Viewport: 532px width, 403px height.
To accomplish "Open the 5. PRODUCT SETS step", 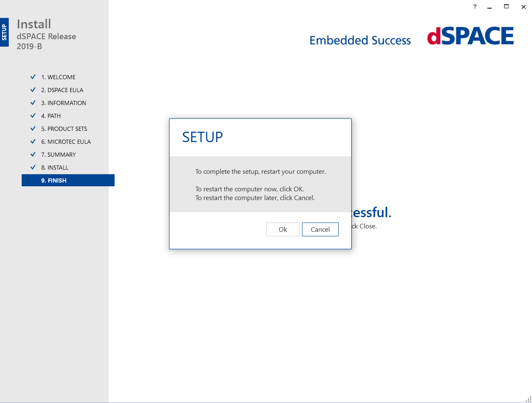I will click(x=64, y=128).
